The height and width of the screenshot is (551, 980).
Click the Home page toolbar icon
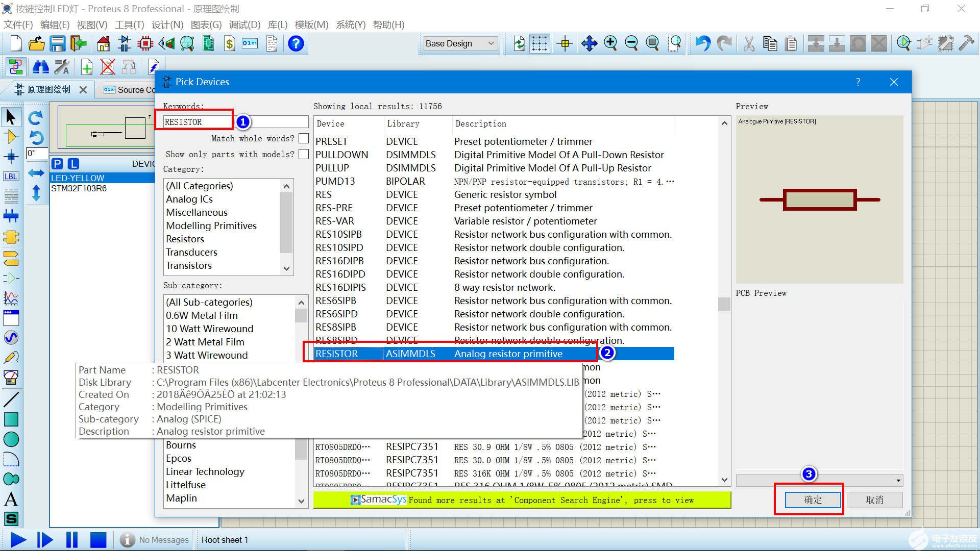pos(103,44)
